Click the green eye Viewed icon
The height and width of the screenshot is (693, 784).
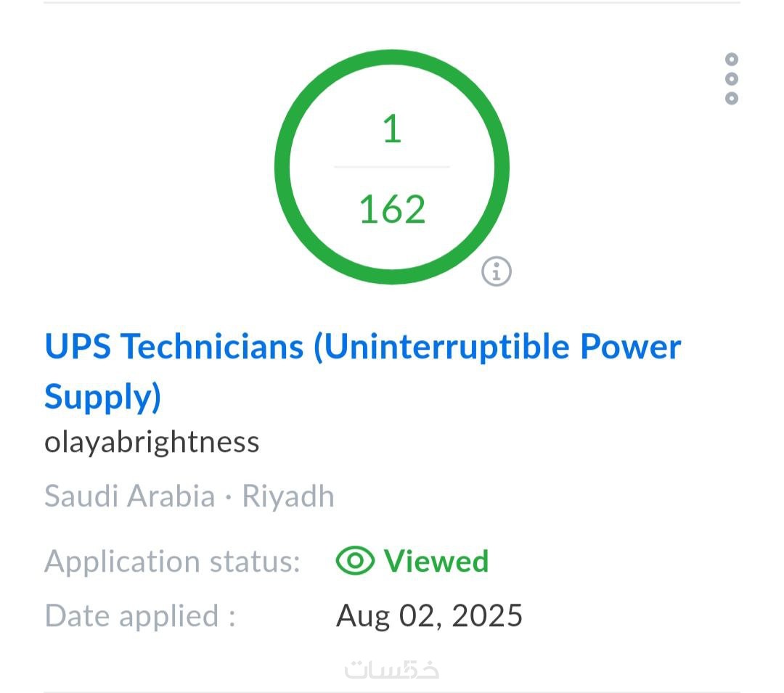pyautogui.click(x=355, y=561)
